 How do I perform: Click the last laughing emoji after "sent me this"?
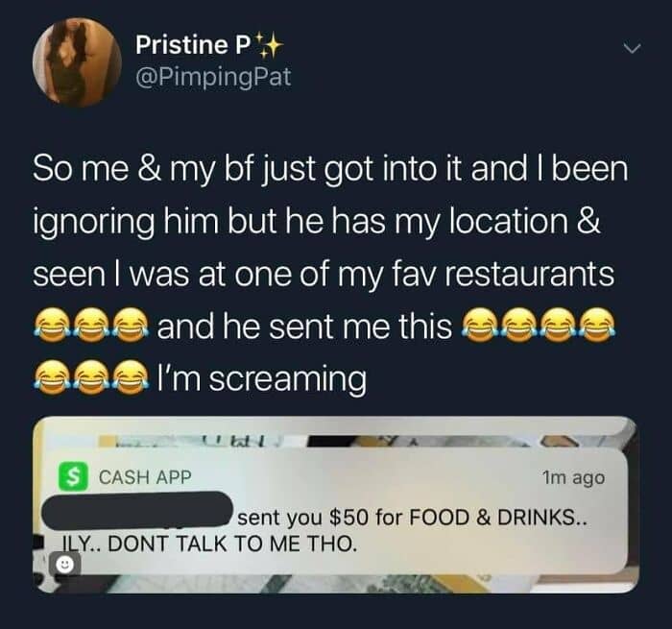click(x=596, y=326)
